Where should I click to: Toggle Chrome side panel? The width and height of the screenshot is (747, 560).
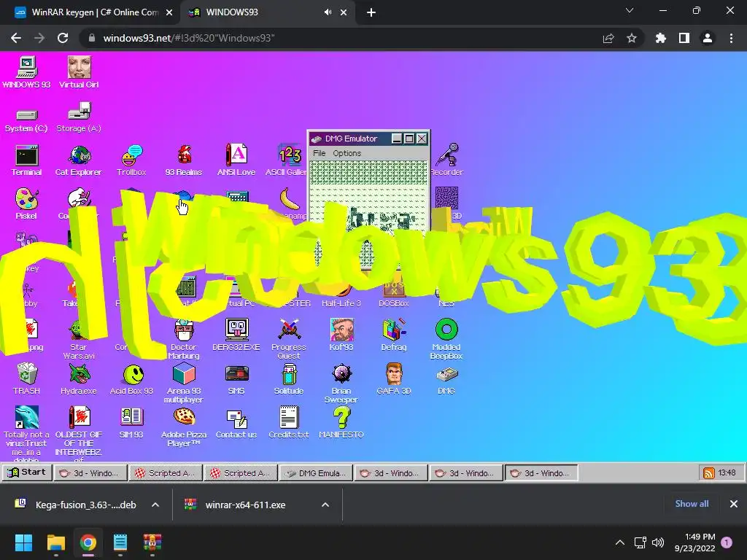click(684, 38)
